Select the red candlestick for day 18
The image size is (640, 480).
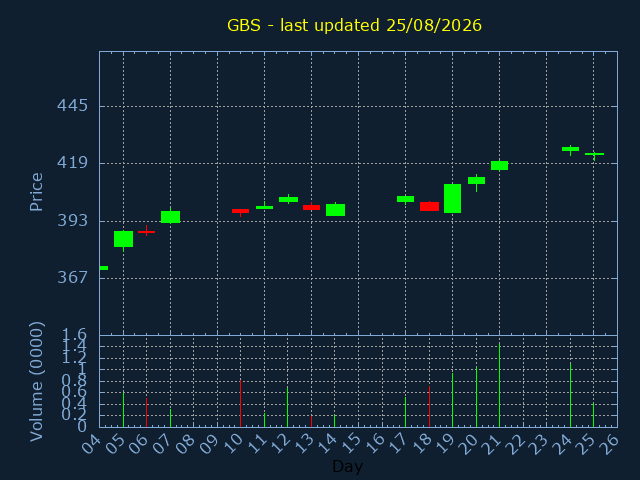click(429, 206)
